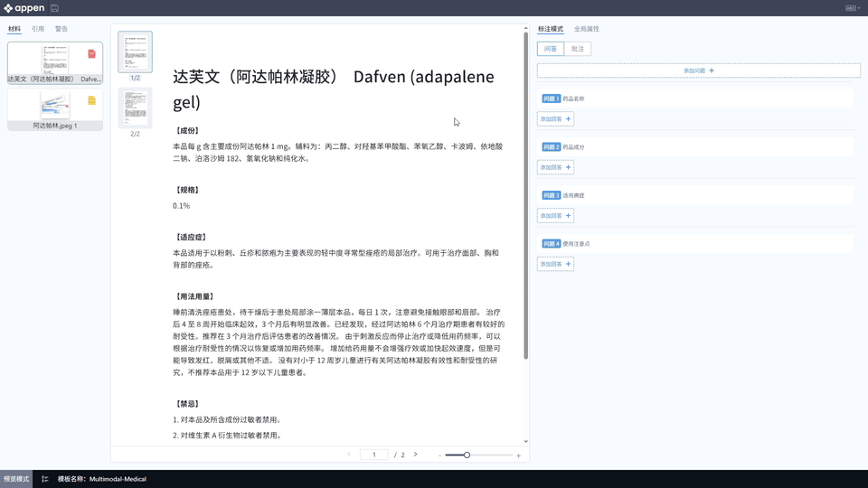Click the 问题 2 badge
The image size is (868, 488).
(551, 146)
